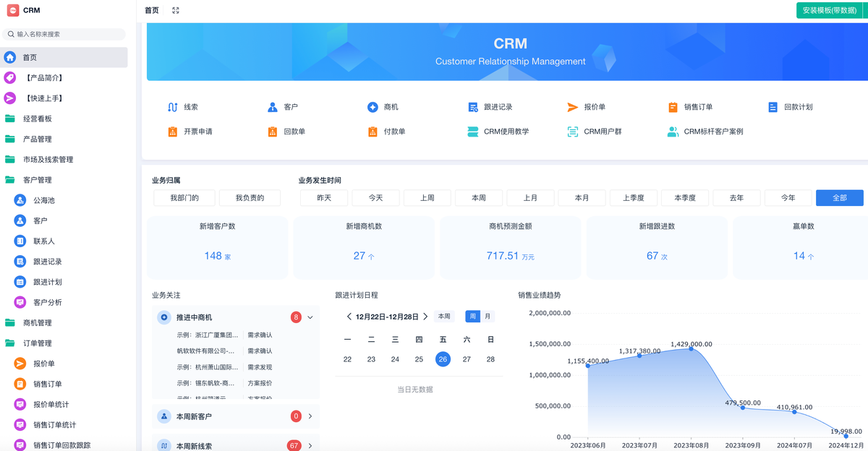Switch calendar to 月 view

(x=488, y=317)
